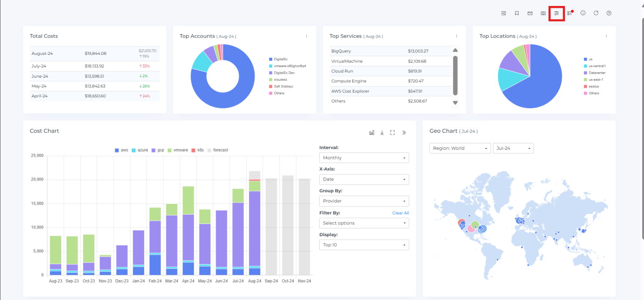The width and height of the screenshot is (644, 300).
Task: Open the highlighted settings sliders icon
Action: 556,13
